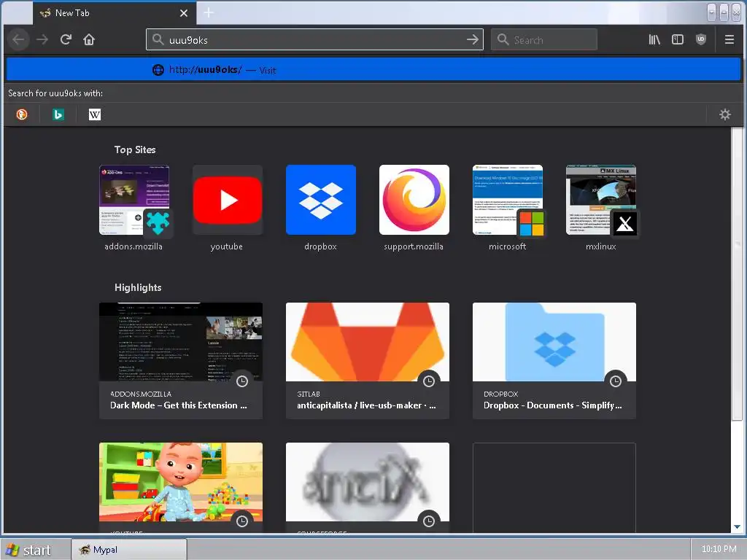Viewport: 747px width, 560px height.
Task: Reload the page with refresh icon
Action: coord(66,39)
